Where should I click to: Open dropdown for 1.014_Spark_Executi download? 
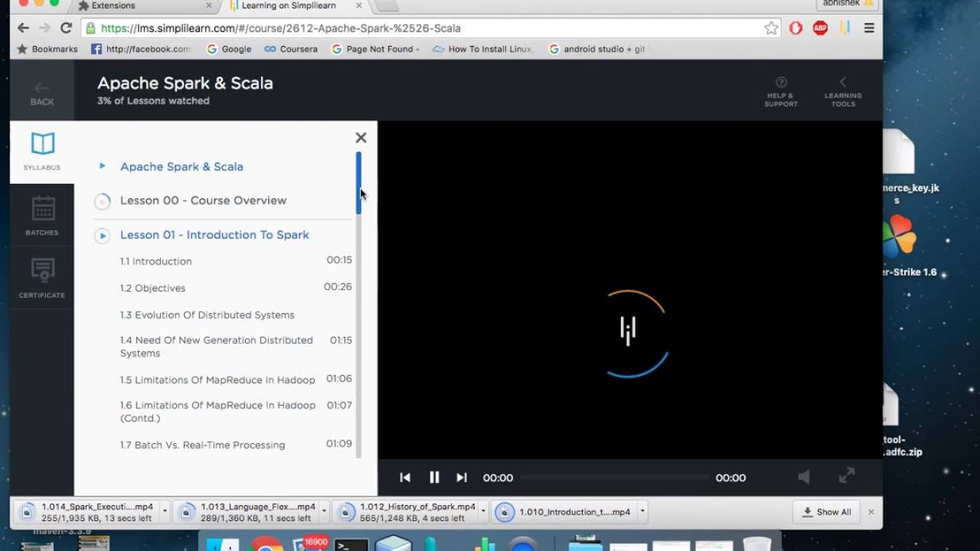[163, 511]
